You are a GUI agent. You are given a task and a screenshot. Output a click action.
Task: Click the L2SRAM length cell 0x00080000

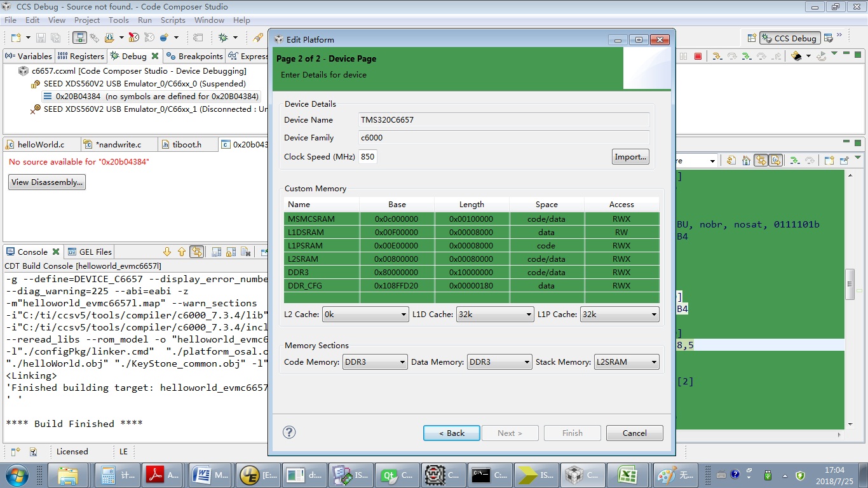click(471, 259)
